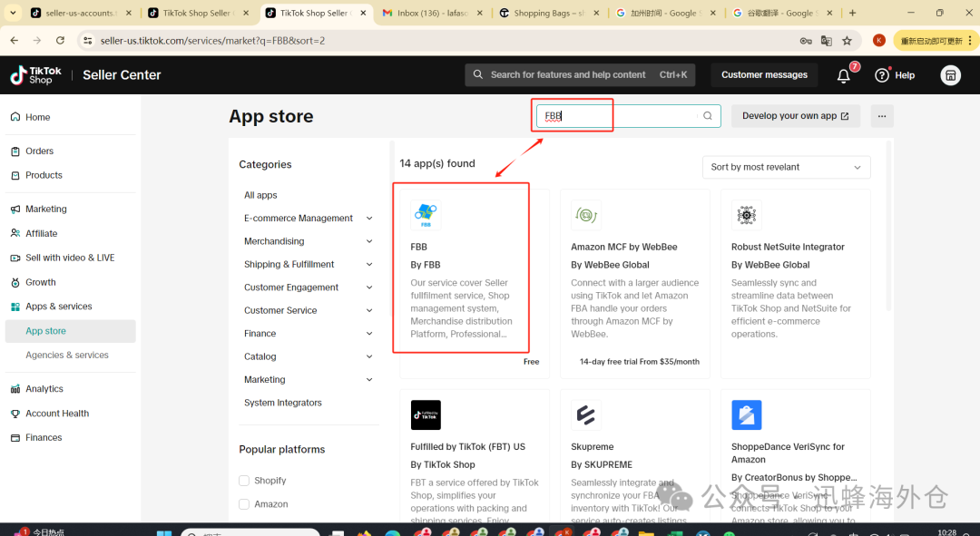Click the search magnifier in App store field
This screenshot has width=980, height=536.
coord(708,115)
